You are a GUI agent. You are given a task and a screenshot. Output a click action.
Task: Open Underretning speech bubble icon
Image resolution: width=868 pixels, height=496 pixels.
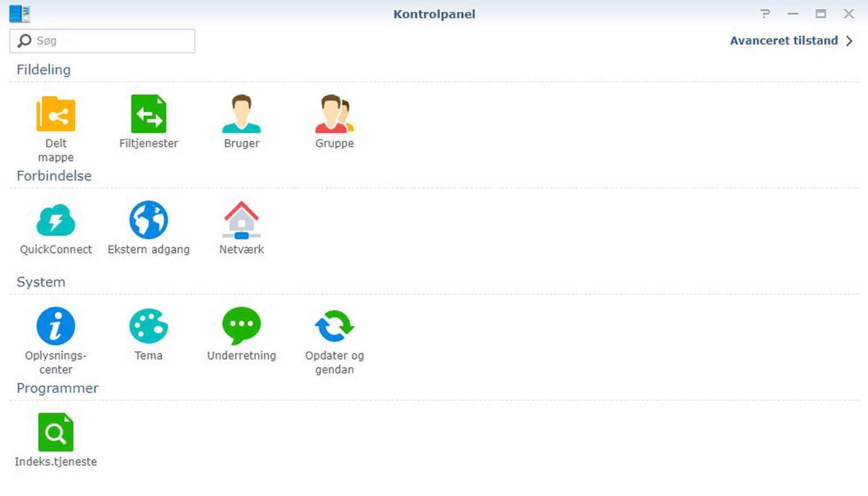[x=241, y=326]
